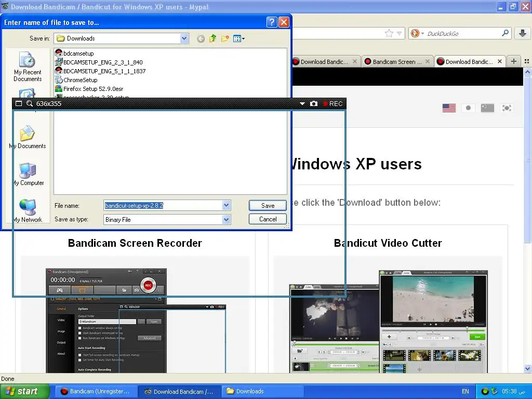Select BDCAMSETUP_ENG_5_1_1_1837 file
The height and width of the screenshot is (399, 532).
[100, 71]
